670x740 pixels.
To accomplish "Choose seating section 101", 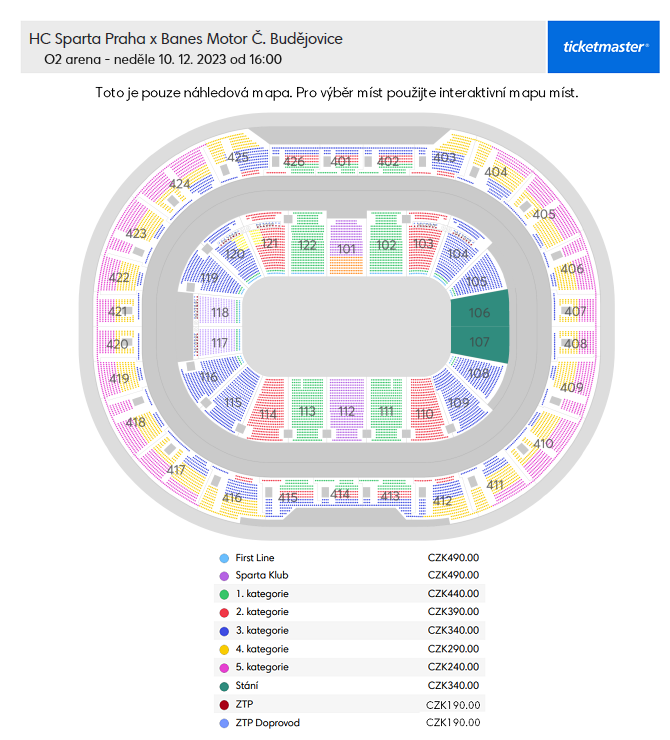I will coord(346,248).
